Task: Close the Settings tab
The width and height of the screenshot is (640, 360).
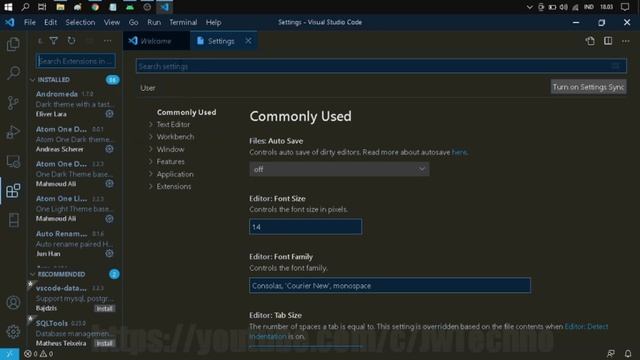Action: click(x=248, y=41)
